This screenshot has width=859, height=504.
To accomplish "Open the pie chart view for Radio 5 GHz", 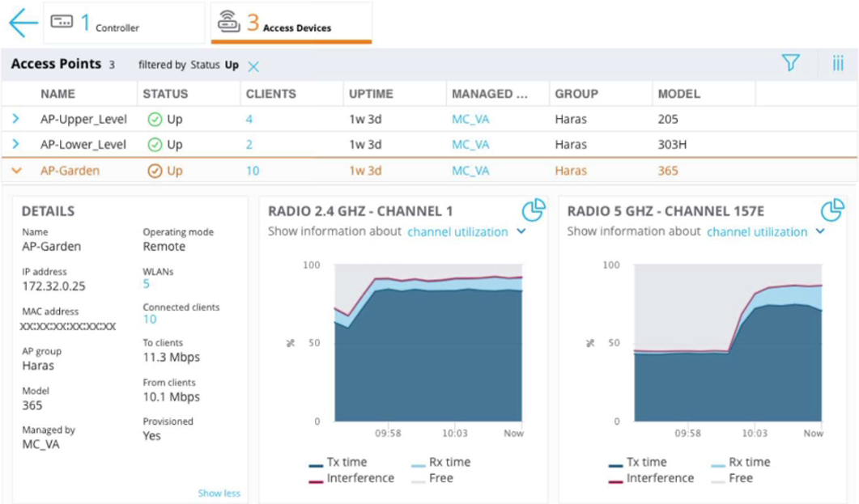I will pyautogui.click(x=832, y=210).
